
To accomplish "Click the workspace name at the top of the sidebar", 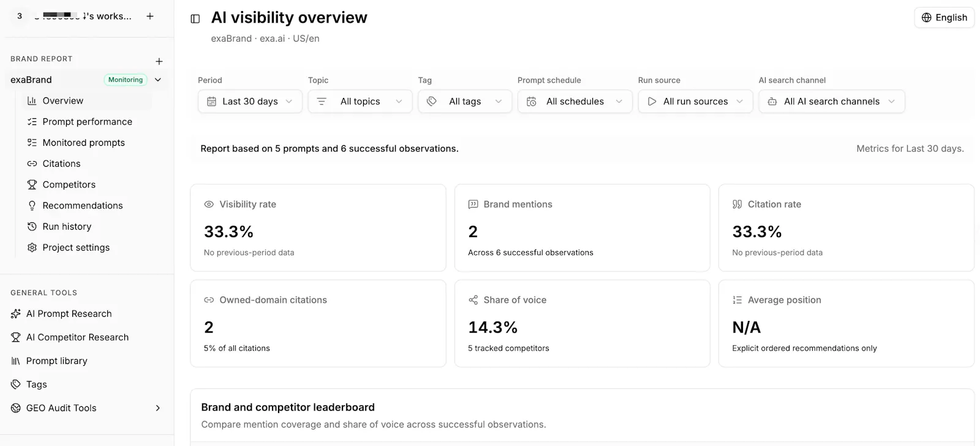I will pos(83,17).
